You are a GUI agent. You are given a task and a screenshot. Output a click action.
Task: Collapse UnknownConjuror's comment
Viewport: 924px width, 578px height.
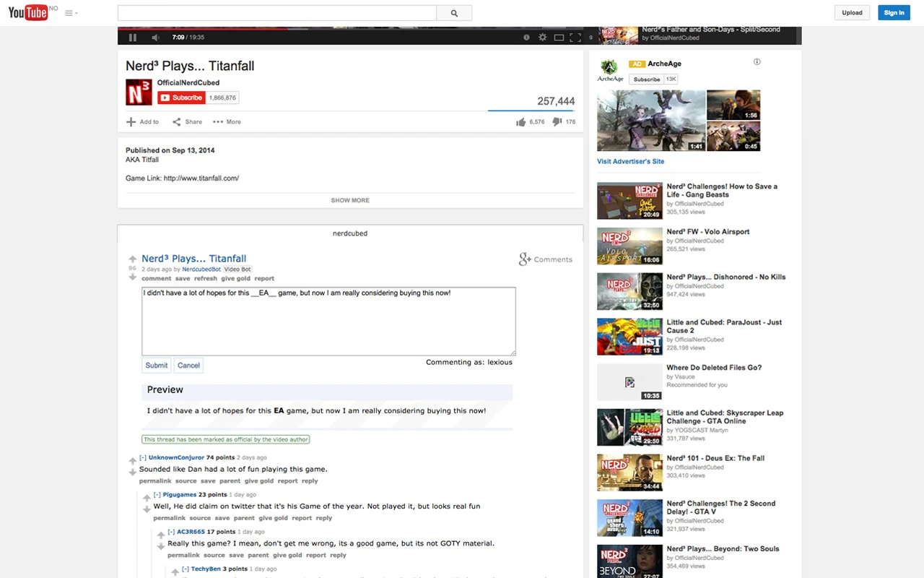pyautogui.click(x=143, y=457)
